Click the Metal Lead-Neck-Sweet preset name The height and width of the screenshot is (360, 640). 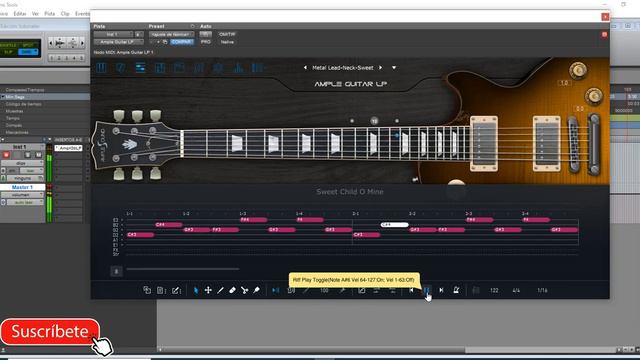tap(343, 68)
